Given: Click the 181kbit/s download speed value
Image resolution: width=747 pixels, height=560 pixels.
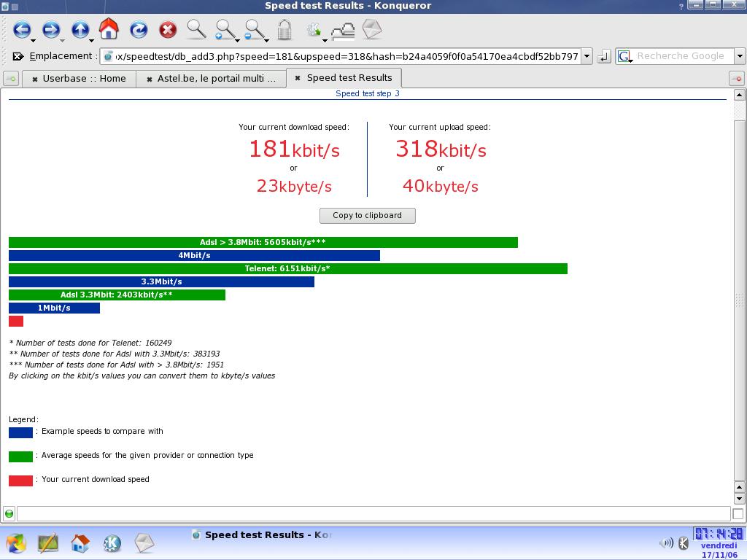Looking at the screenshot, I should click(x=294, y=149).
